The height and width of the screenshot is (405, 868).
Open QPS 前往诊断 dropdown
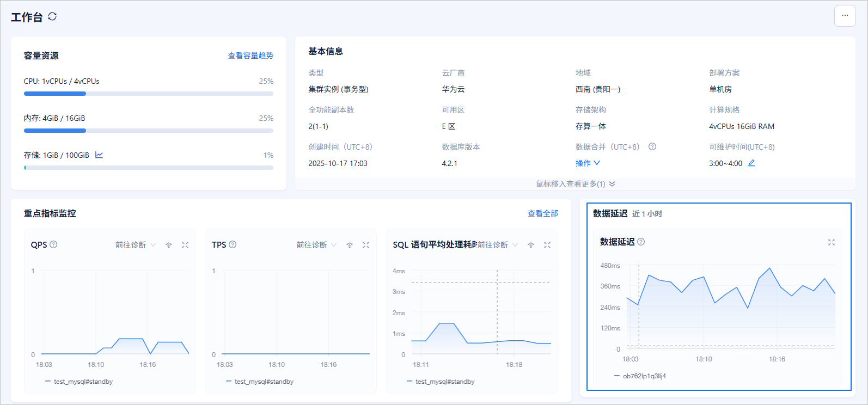136,245
